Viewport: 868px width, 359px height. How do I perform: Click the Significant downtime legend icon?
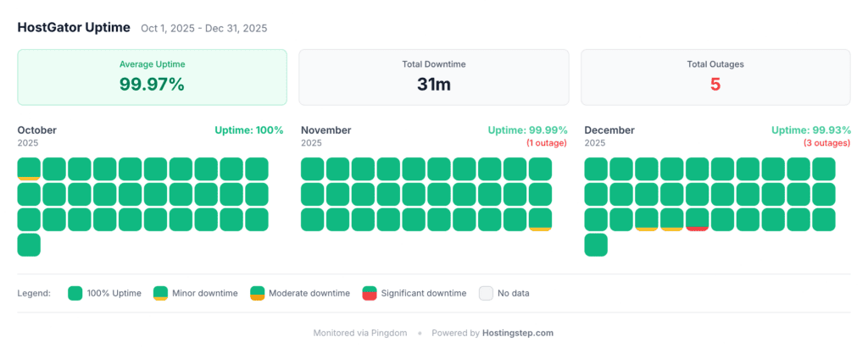tap(370, 294)
